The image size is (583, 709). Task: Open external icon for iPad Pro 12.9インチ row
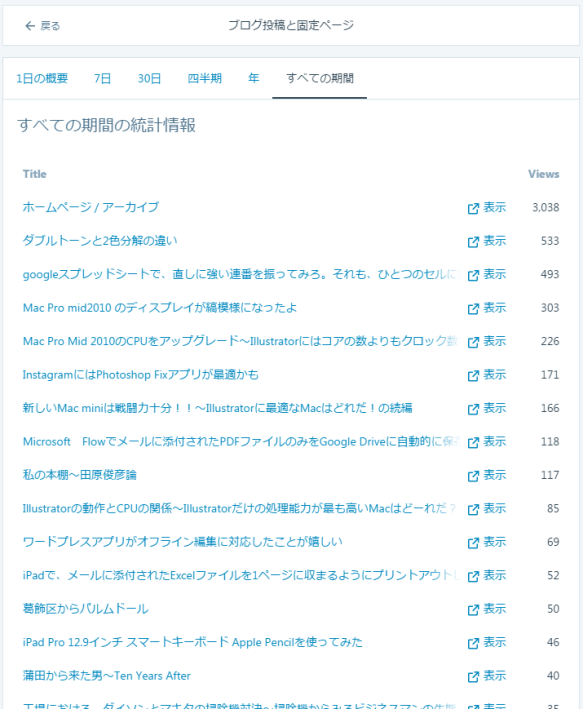click(x=473, y=643)
